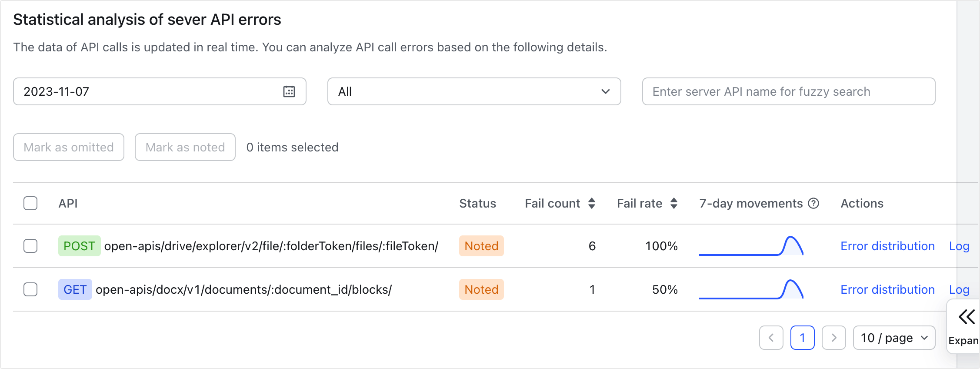The image size is (980, 369).
Task: Open the All filter dropdown
Action: (474, 91)
